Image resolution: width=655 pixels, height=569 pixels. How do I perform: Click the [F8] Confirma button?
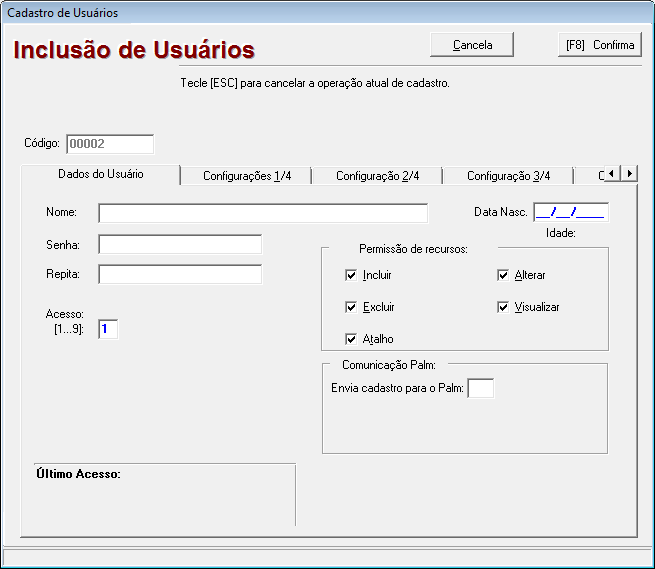[600, 45]
